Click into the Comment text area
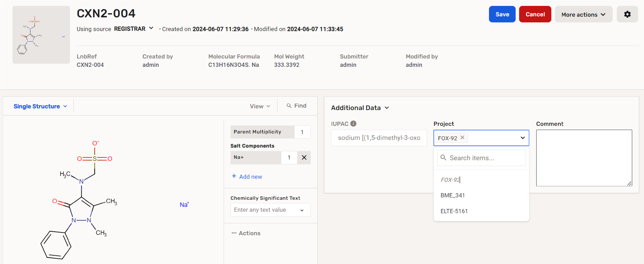Image resolution: width=644 pixels, height=264 pixels. click(584, 158)
